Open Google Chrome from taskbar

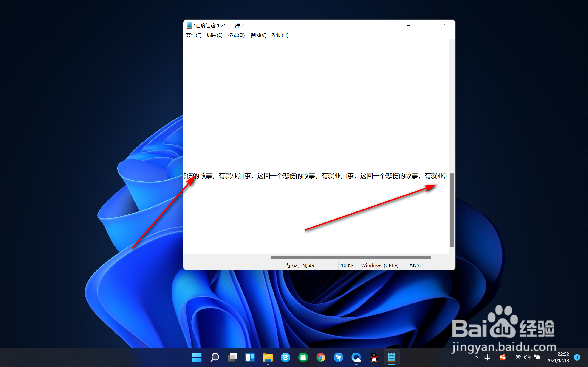pyautogui.click(x=321, y=357)
